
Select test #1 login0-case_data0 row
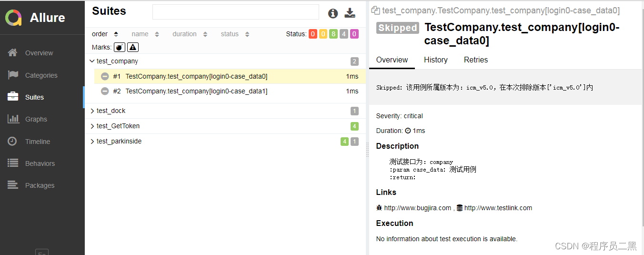click(x=230, y=76)
